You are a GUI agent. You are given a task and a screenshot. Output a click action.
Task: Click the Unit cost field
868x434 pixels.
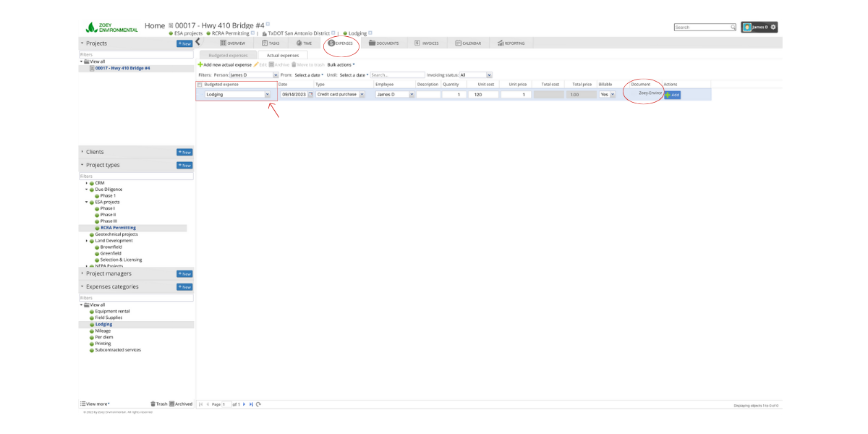pyautogui.click(x=482, y=95)
